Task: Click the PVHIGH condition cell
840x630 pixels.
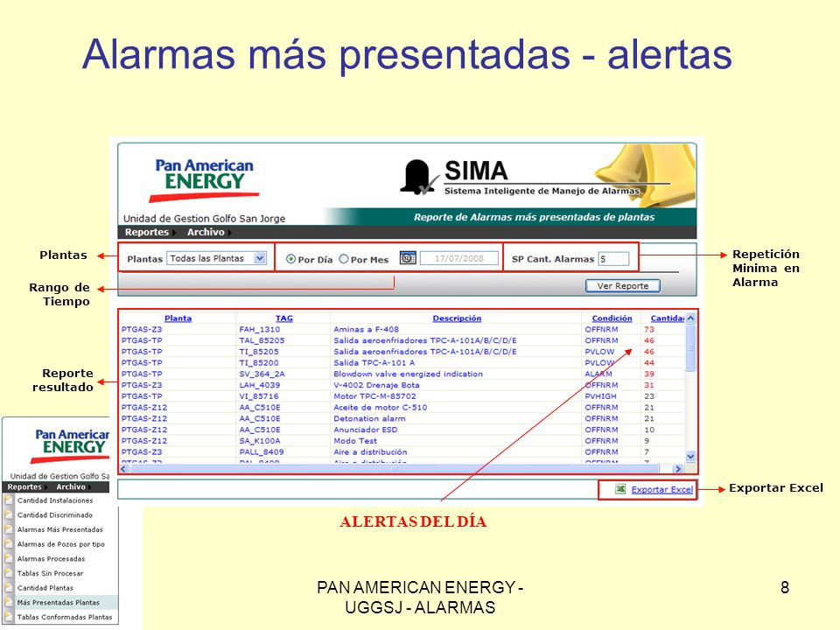Action: (600, 396)
